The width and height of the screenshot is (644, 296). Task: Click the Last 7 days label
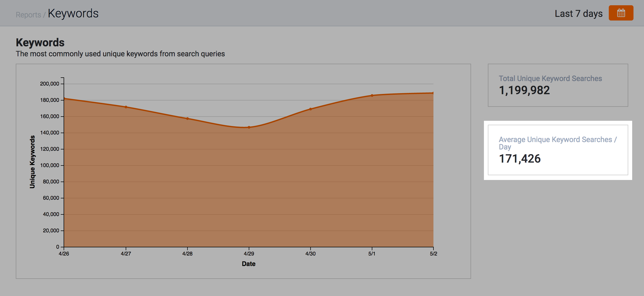tap(579, 13)
